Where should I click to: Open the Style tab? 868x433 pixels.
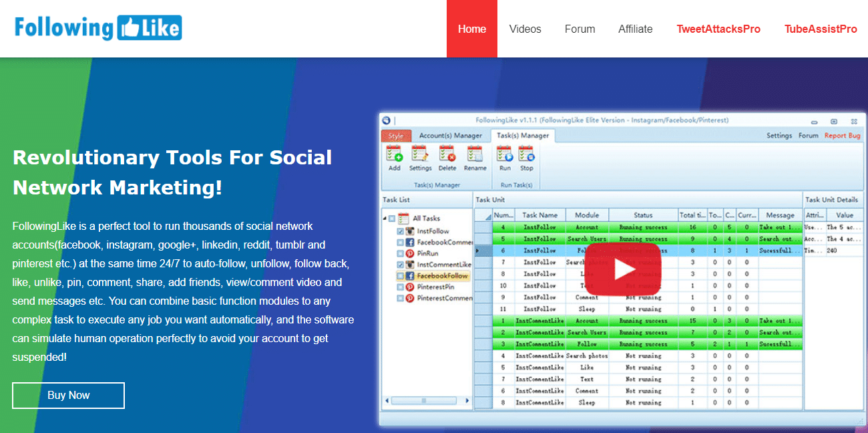396,136
